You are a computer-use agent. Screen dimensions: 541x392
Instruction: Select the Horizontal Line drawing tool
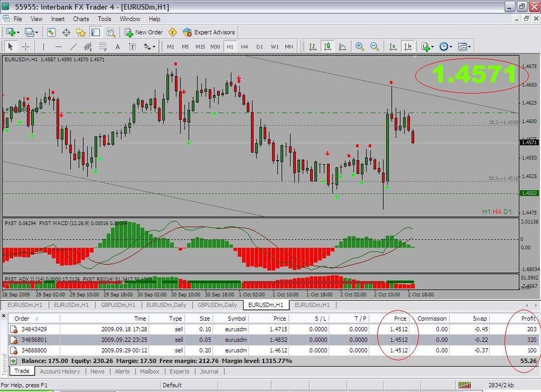[58, 47]
